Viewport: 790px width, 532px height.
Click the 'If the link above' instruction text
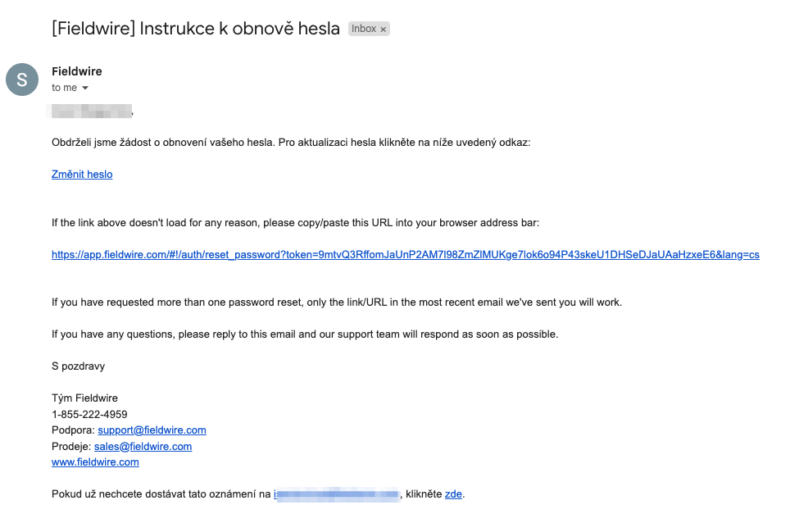(295, 223)
